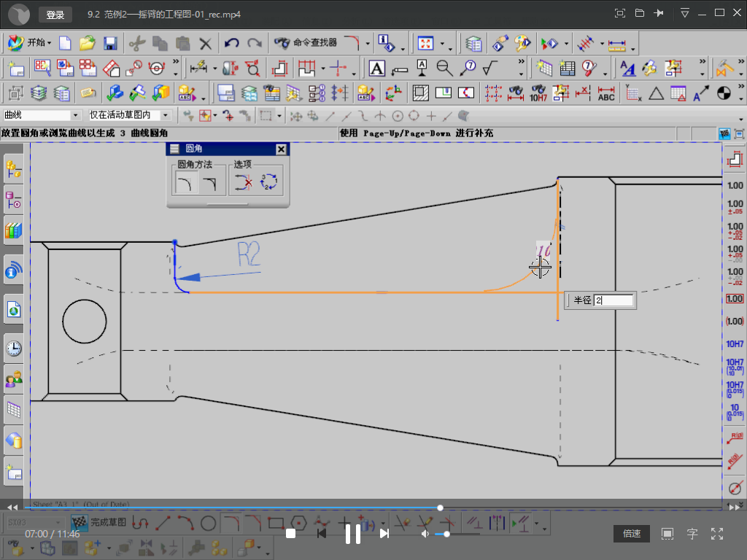Select the polygon sketch tool in bottom toolbar

298,524
